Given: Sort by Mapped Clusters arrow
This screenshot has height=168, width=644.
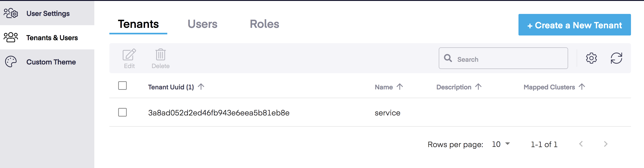Looking at the screenshot, I should click(x=582, y=86).
